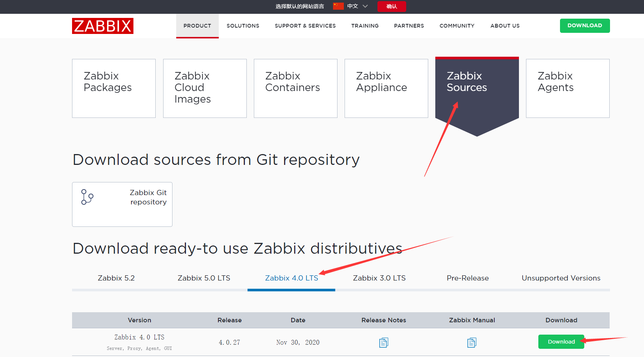The width and height of the screenshot is (644, 357).
Task: Open the SUPPORT & SERVICES menu
Action: tap(305, 26)
